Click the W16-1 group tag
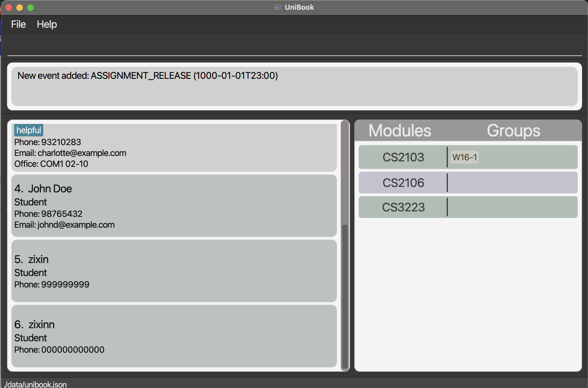Viewport: 588px width, 388px height. pos(464,157)
